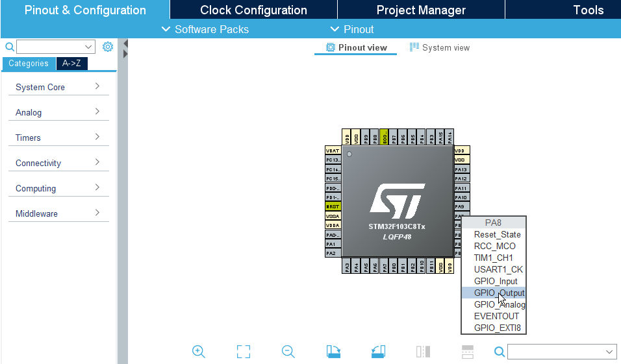Select the NRST pin on the chip
The width and height of the screenshot is (621, 364).
point(333,206)
